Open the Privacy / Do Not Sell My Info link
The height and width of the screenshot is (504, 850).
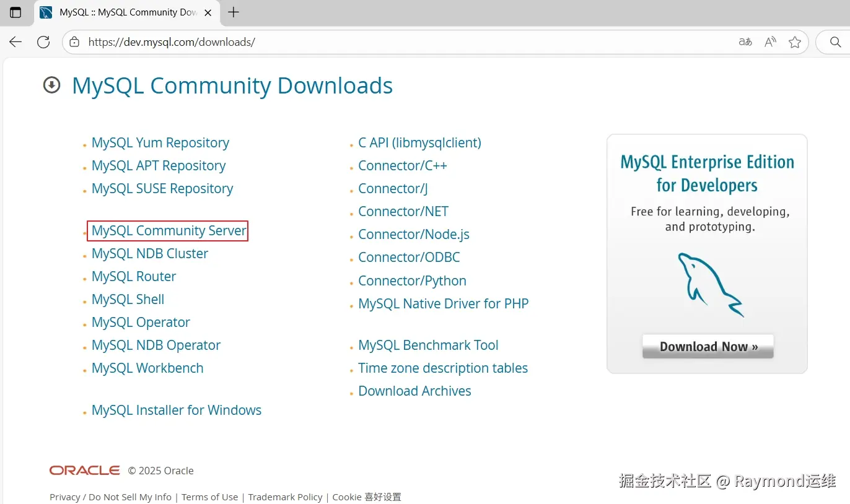(x=110, y=497)
